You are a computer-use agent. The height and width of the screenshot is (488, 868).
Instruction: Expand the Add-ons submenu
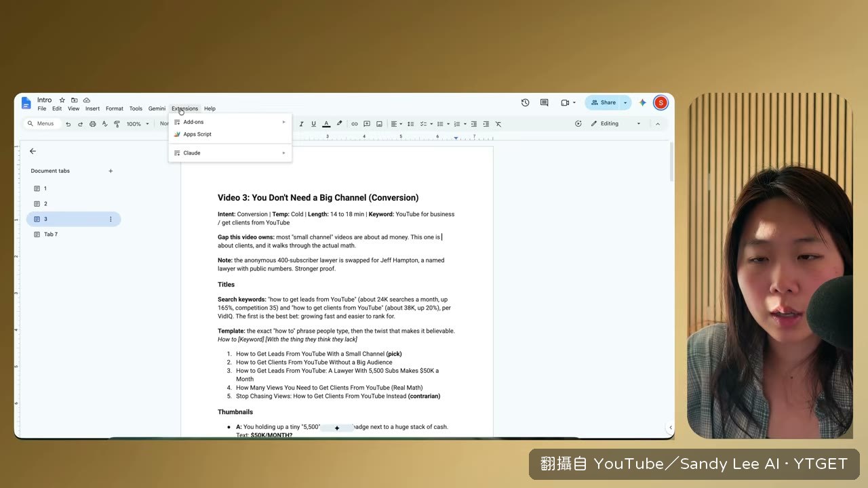coord(230,122)
